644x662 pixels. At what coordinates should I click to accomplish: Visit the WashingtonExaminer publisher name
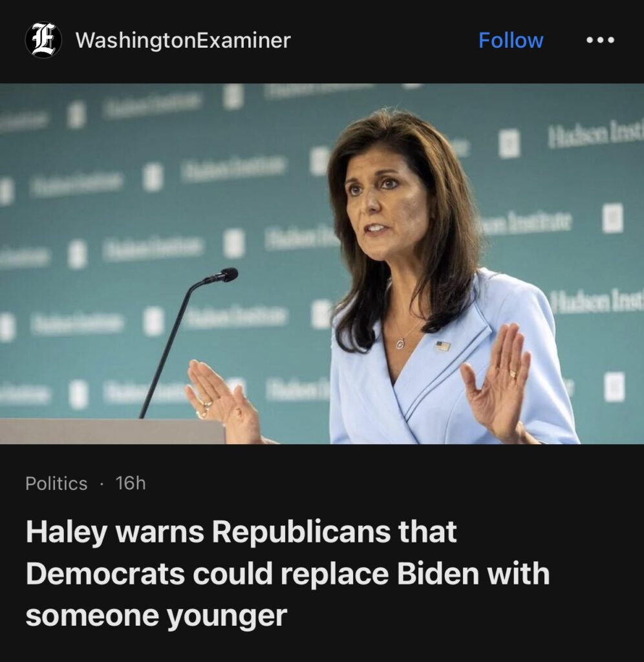tap(183, 41)
